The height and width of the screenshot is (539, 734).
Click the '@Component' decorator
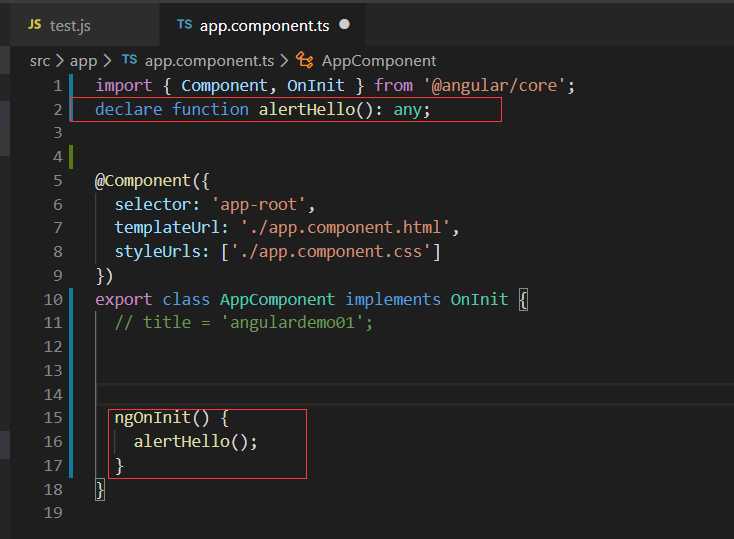[x=142, y=181]
